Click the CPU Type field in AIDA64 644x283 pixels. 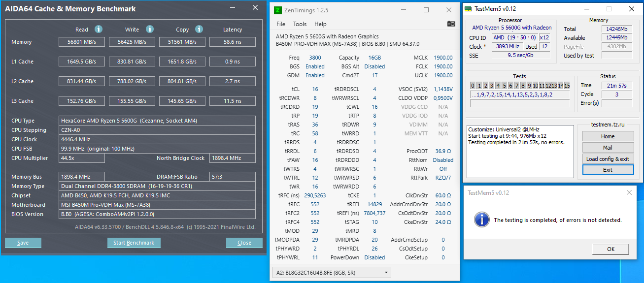coord(157,121)
